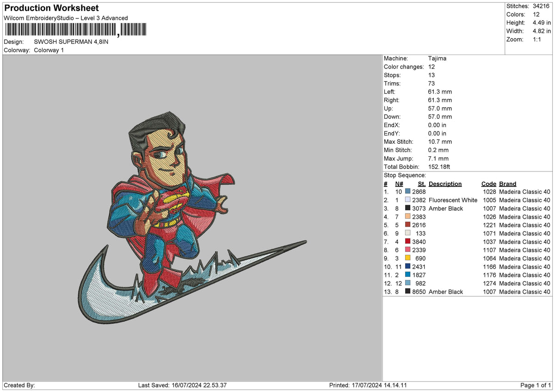Click Amber Black description for stop 3
The height and width of the screenshot is (392, 555).
click(x=446, y=208)
